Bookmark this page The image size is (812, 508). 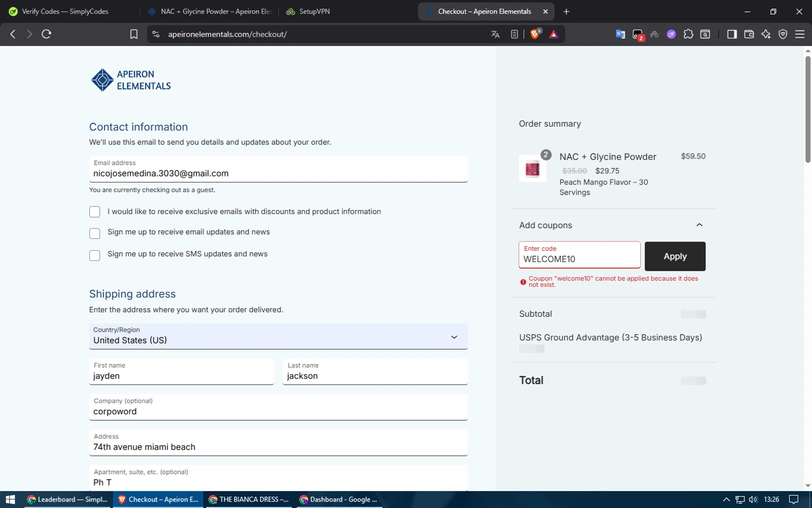pos(134,34)
